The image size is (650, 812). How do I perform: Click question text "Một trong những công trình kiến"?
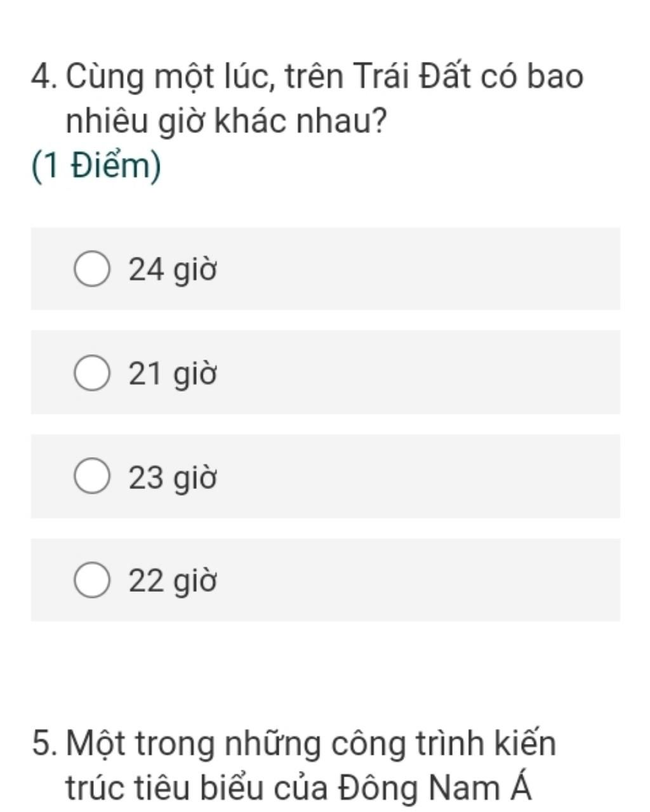311,743
